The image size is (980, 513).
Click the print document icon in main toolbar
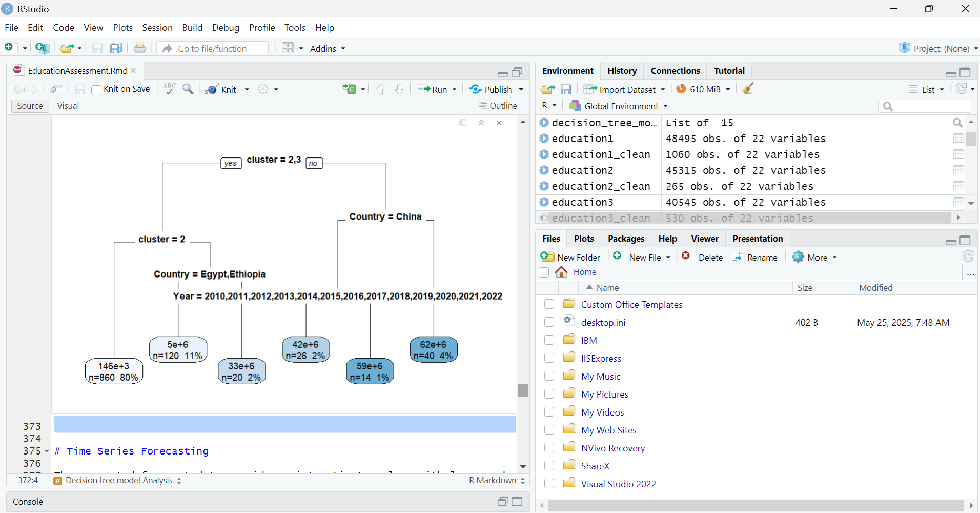tap(139, 48)
